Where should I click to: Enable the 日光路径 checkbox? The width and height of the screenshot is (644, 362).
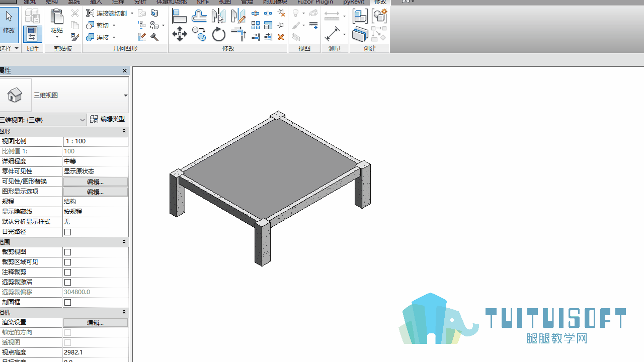tap(68, 232)
